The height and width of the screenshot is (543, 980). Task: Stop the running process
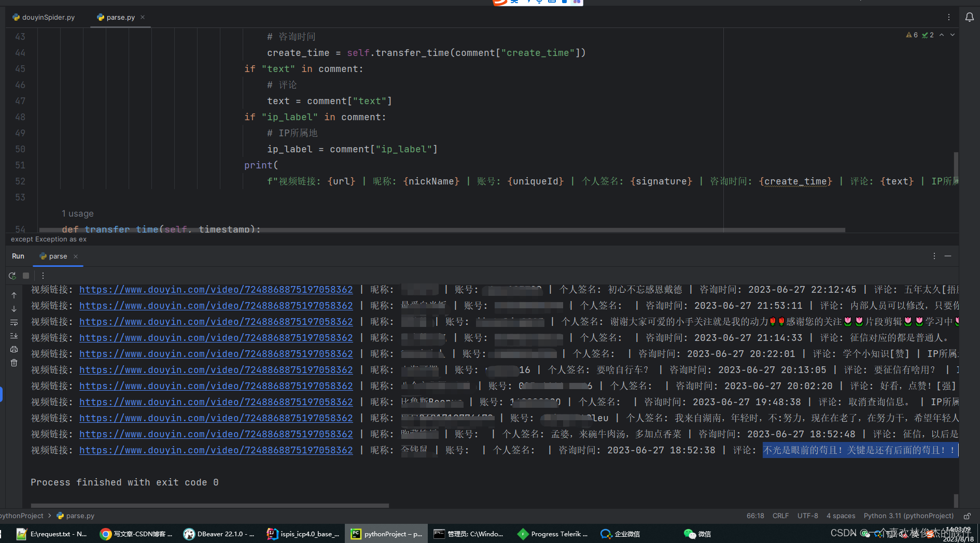(x=26, y=276)
